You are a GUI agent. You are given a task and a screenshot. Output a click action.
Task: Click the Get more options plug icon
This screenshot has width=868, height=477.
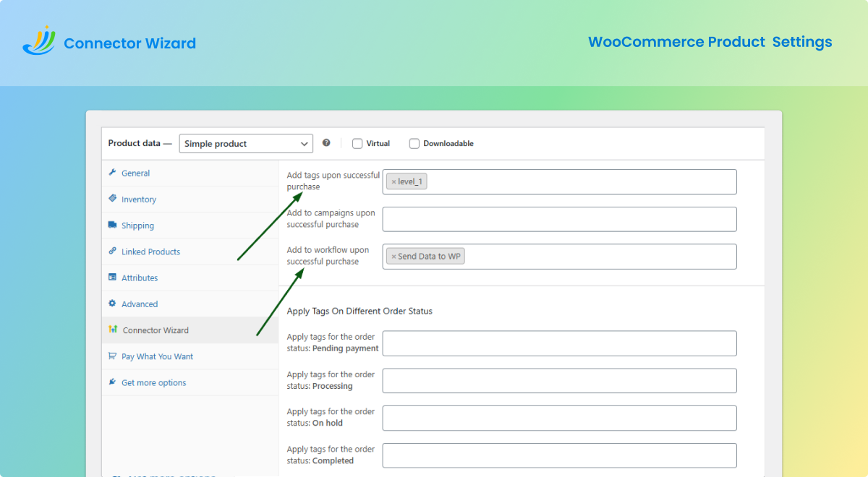click(112, 382)
